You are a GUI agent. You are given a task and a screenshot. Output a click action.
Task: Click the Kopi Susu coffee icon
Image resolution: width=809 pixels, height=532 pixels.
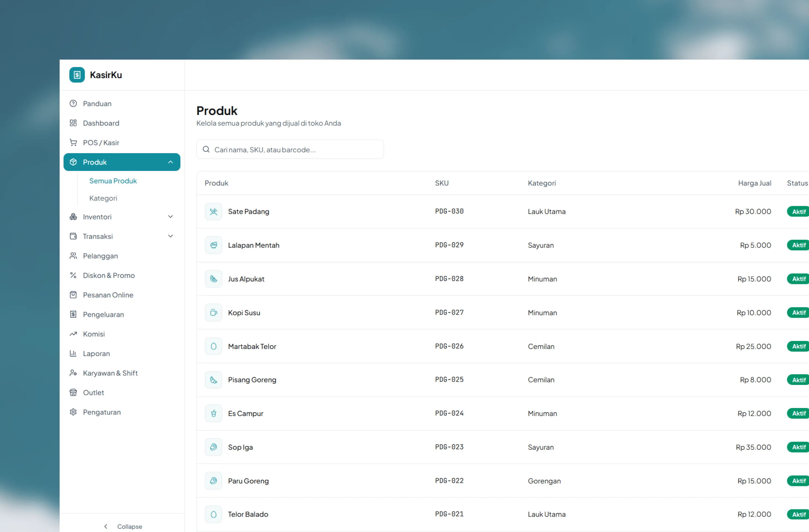point(213,312)
